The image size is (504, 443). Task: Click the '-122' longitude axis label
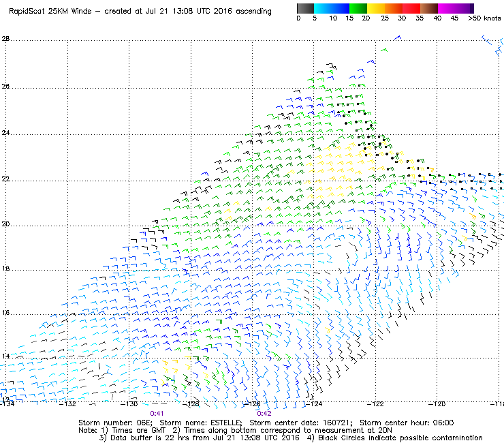[375, 403]
